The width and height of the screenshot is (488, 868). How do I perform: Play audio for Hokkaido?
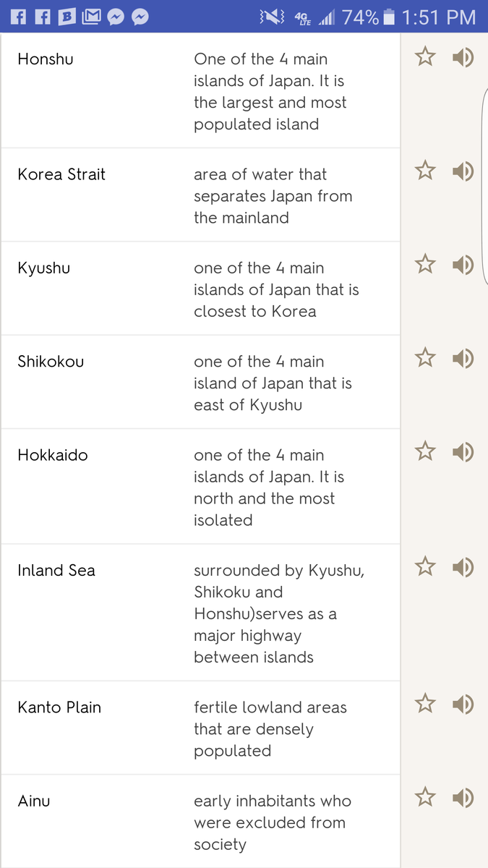pyautogui.click(x=463, y=452)
